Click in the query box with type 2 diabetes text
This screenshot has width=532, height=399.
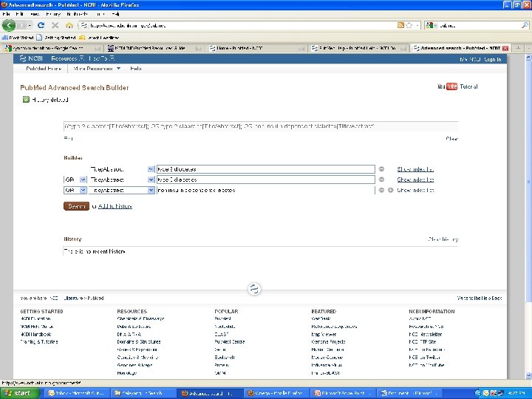pyautogui.click(x=261, y=126)
